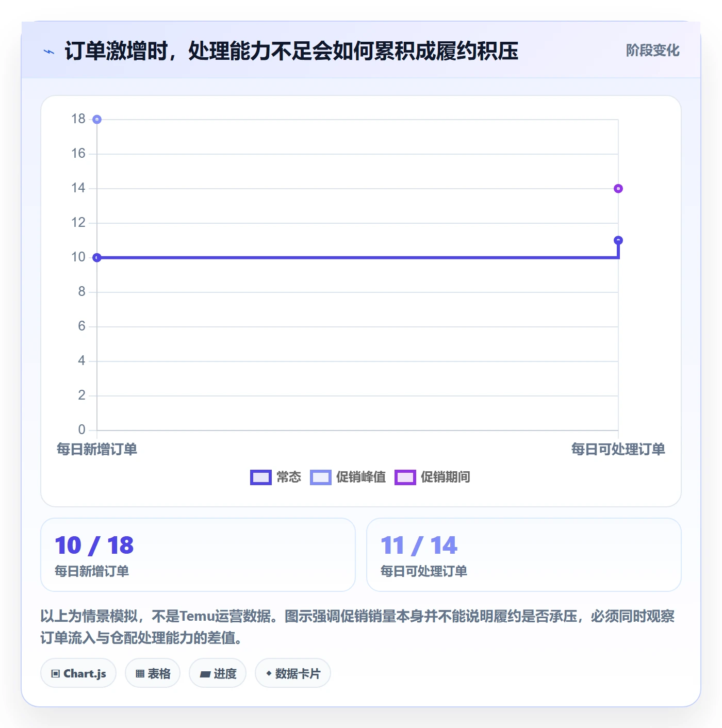The image size is (722, 728).
Task: Click the 11 / 14 stat value
Action: pyautogui.click(x=419, y=545)
